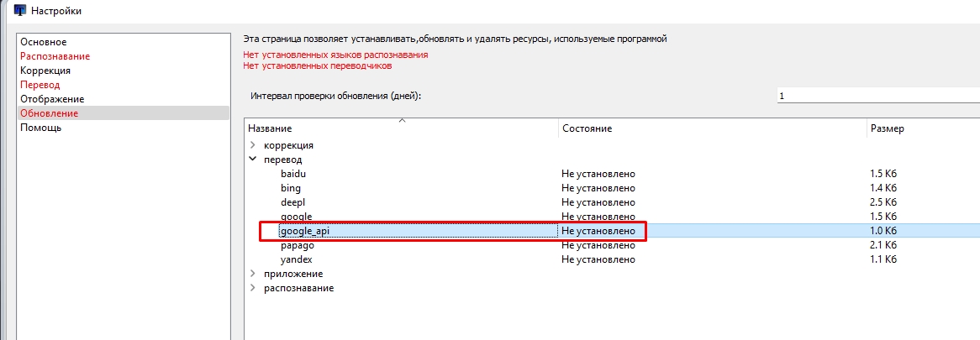
Task: Open the Распознавание settings section
Action: pos(55,56)
